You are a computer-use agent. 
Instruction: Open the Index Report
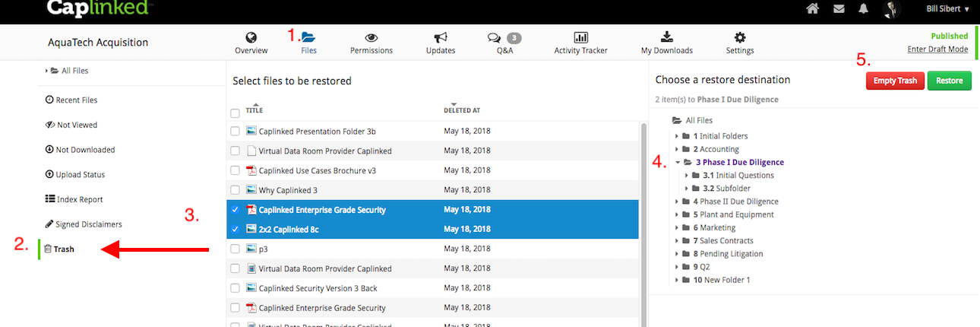74,199
